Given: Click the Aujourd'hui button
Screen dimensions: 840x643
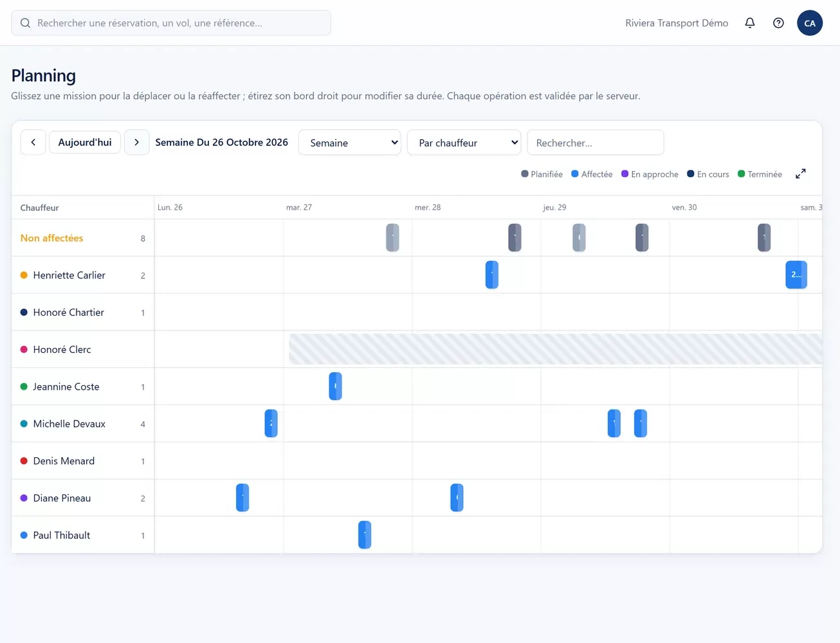Looking at the screenshot, I should coord(85,142).
